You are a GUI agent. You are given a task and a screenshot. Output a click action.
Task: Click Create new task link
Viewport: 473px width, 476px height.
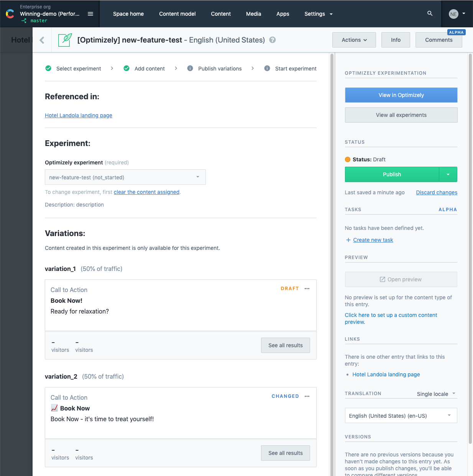373,240
